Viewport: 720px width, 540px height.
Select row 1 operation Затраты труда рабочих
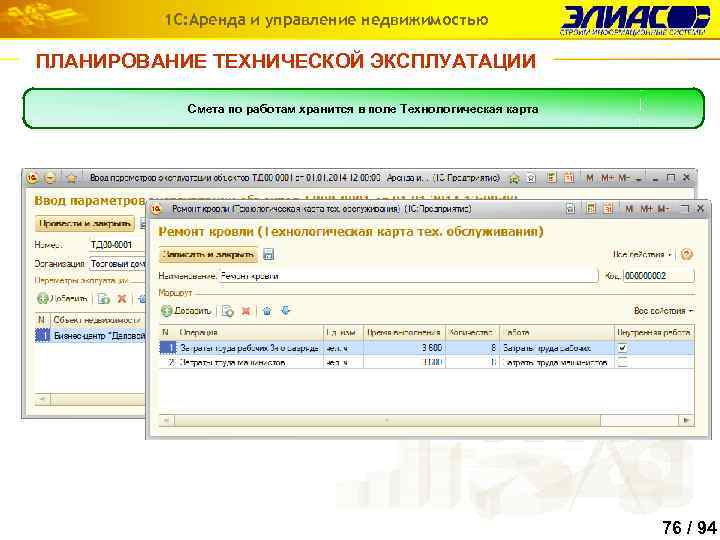(250, 348)
